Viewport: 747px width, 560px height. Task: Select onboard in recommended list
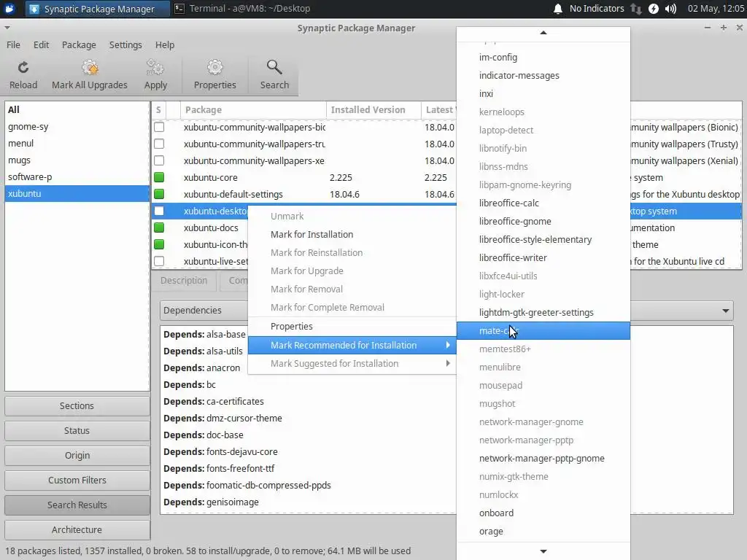coord(543,513)
